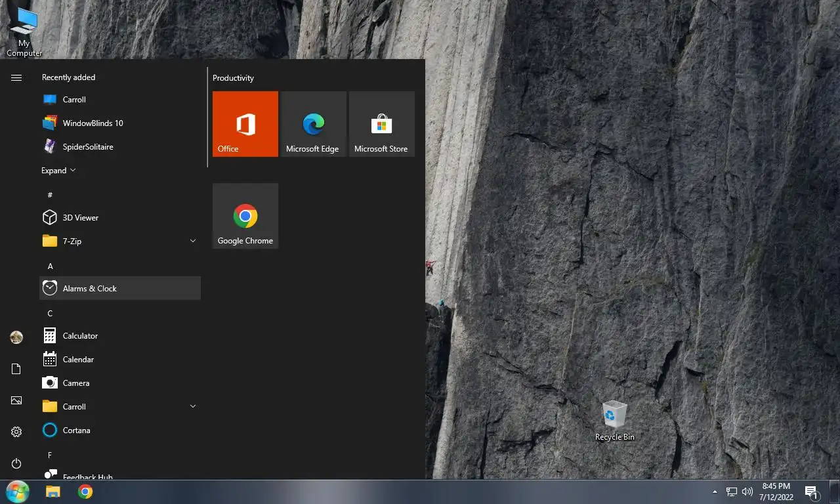The image size is (840, 504).
Task: Launch Cortana from app list
Action: (x=120, y=430)
